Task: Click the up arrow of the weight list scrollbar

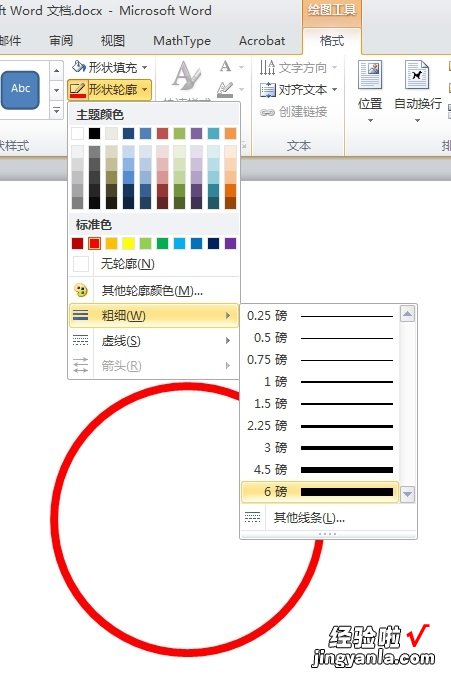Action: (407, 313)
